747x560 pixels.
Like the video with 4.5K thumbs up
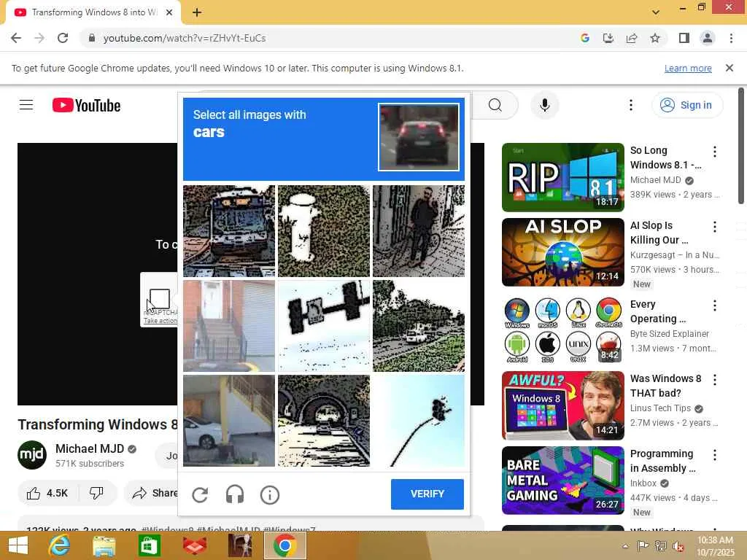(x=47, y=494)
